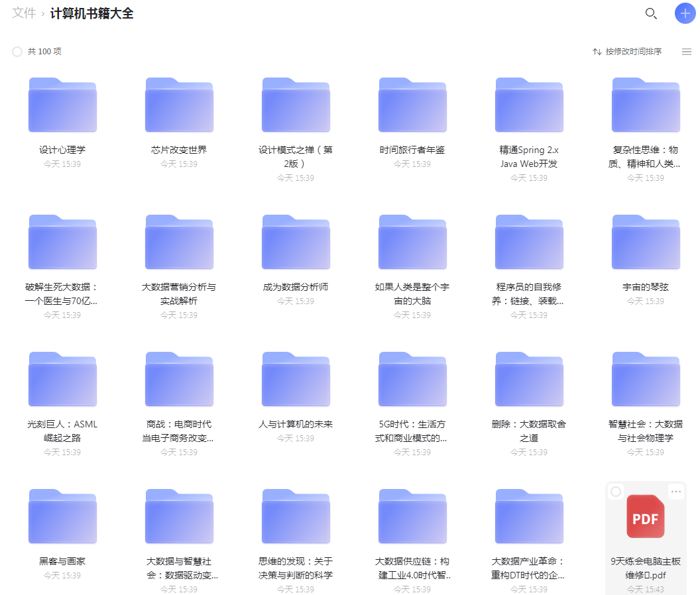This screenshot has width=700, height=595.
Task: Expand the 按修改时间排序 sort dropdown
Action: tap(627, 52)
